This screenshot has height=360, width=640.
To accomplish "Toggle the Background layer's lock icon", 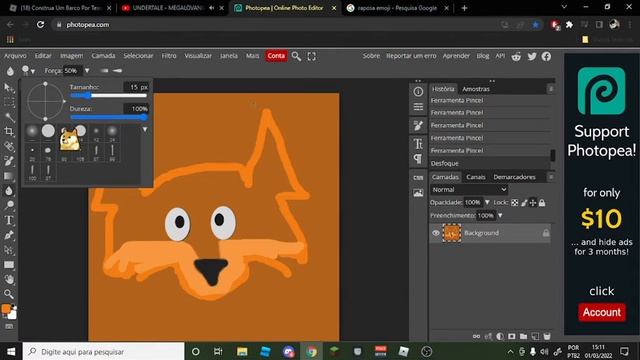I will [546, 233].
